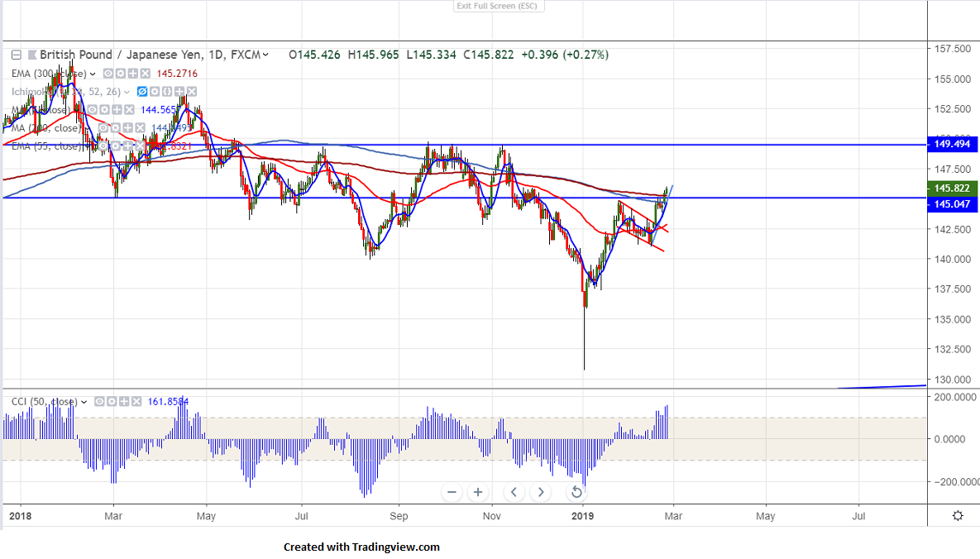Click the close price C145.822
Image resolution: width=980 pixels, height=559 pixels.
(x=488, y=55)
